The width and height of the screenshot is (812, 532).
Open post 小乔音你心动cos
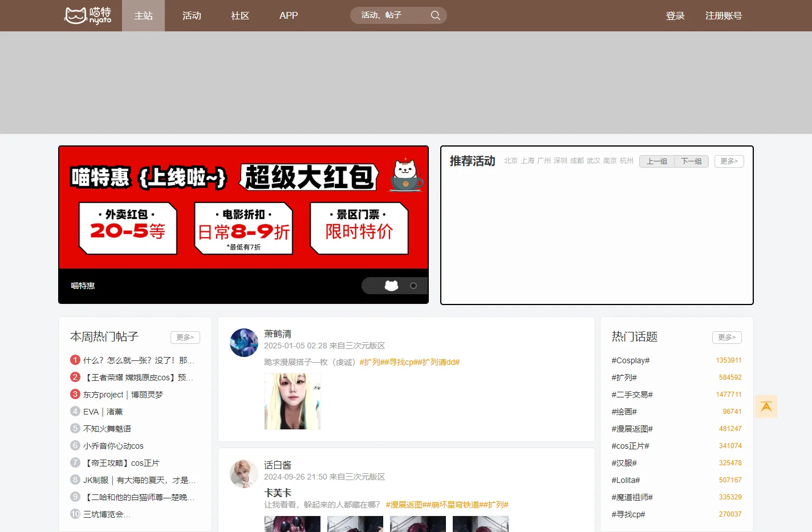pyautogui.click(x=113, y=446)
